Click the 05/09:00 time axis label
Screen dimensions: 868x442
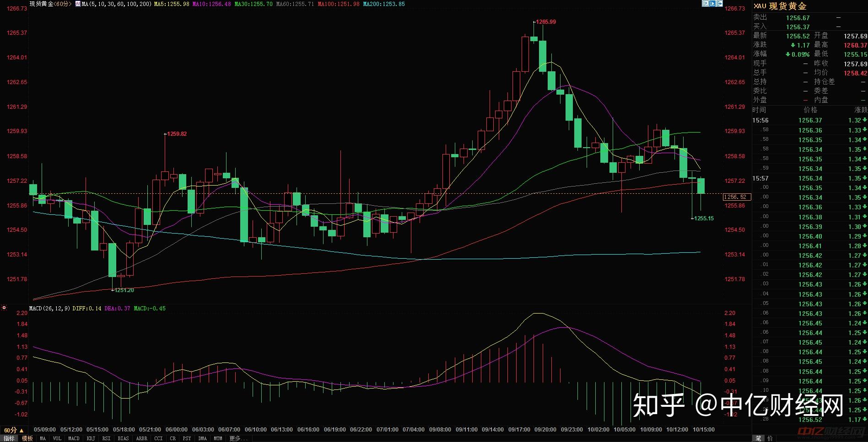coord(45,430)
